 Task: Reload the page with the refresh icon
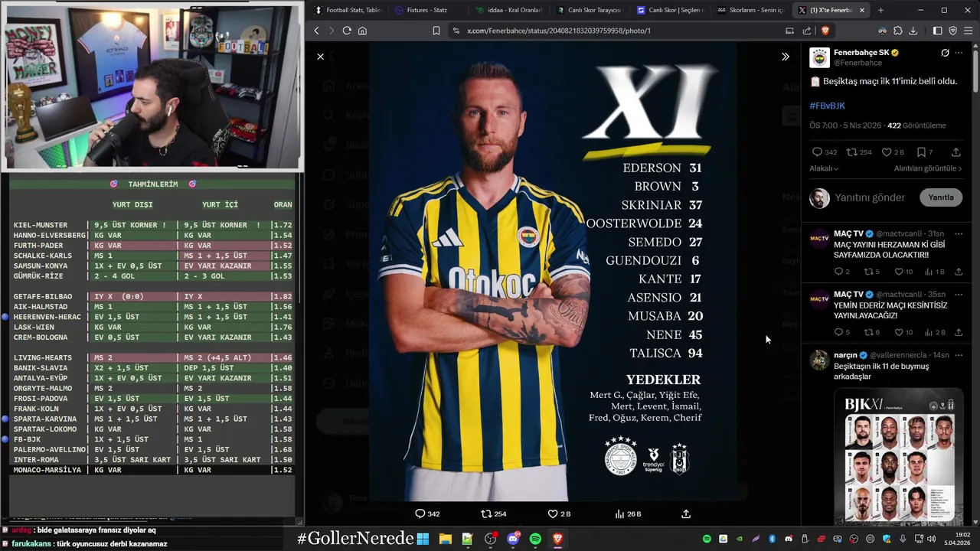click(347, 31)
